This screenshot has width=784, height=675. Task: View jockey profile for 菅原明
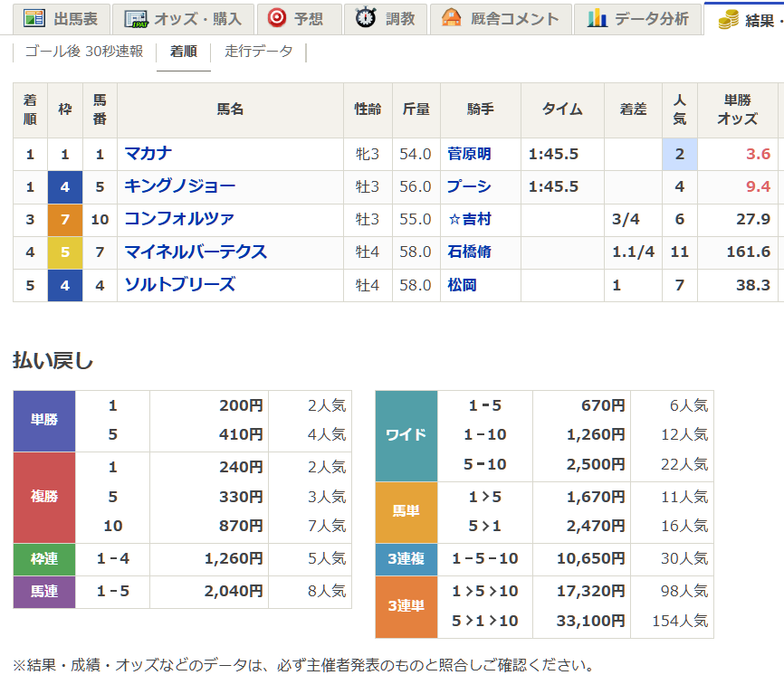pyautogui.click(x=470, y=154)
